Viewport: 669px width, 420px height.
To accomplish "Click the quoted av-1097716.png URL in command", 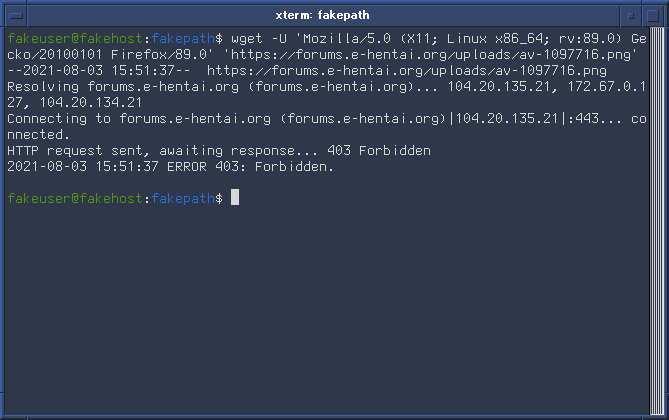I will (x=430, y=55).
